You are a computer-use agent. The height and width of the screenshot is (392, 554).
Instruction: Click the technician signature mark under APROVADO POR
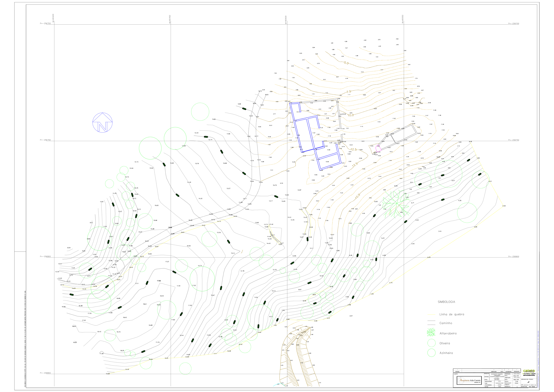(528, 382)
